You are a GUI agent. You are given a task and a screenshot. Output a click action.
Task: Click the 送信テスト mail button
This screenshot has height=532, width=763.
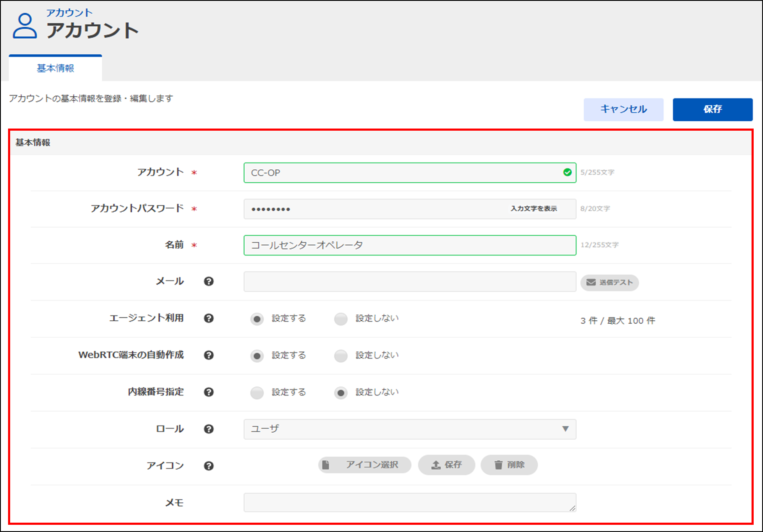(x=609, y=283)
